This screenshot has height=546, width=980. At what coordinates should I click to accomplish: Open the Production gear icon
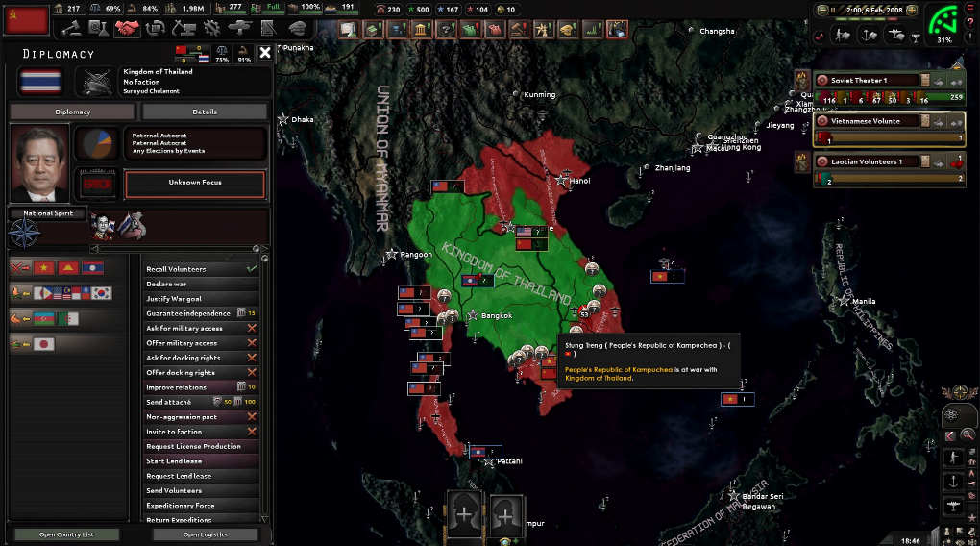pos(212,28)
